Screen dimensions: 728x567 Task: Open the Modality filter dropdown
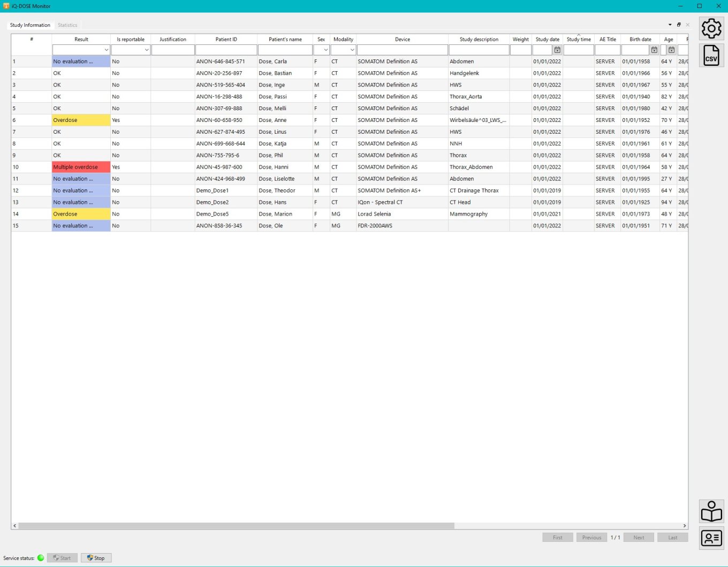point(352,50)
